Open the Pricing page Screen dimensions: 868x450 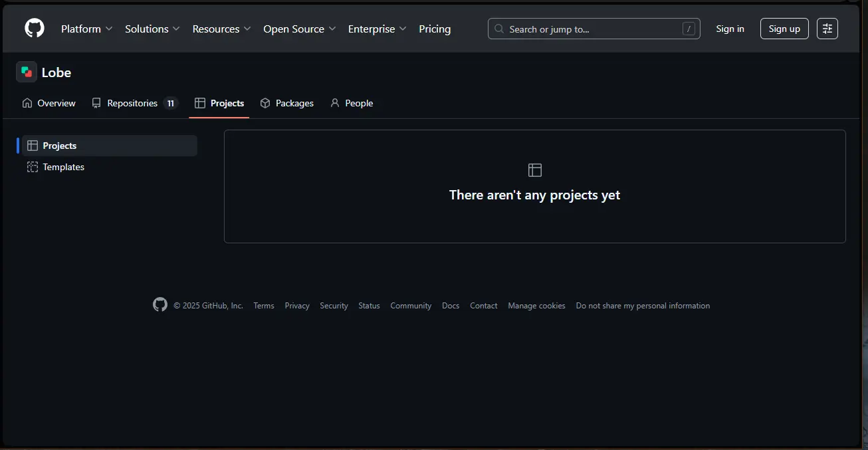pos(435,29)
